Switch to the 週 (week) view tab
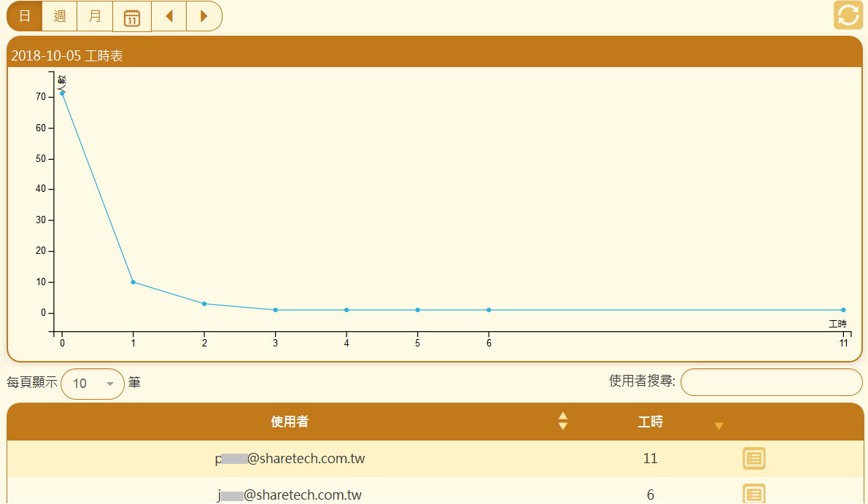 click(x=60, y=16)
